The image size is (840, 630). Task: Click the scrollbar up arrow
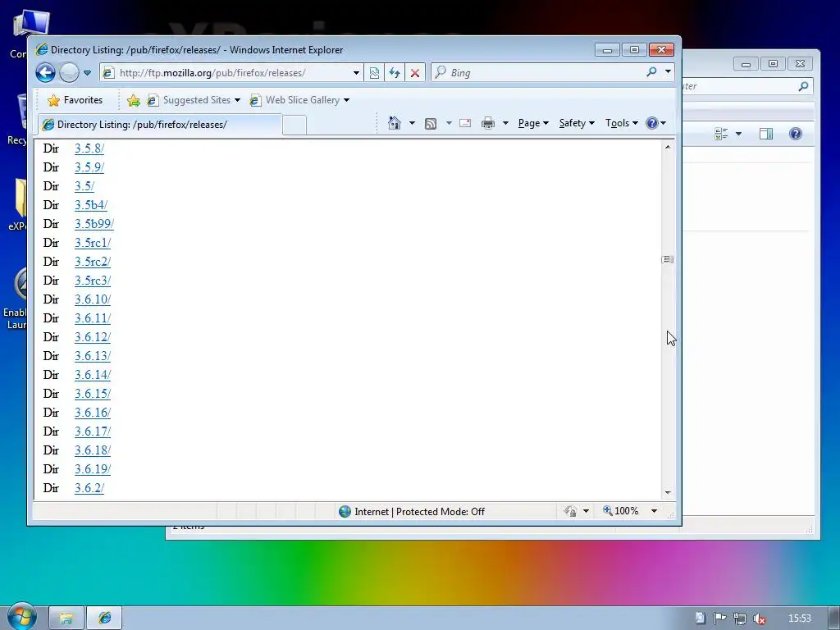coord(668,147)
